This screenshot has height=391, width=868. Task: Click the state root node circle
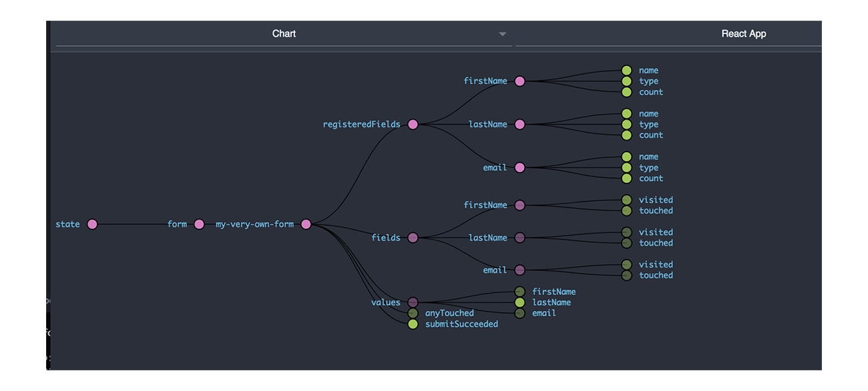click(x=92, y=224)
